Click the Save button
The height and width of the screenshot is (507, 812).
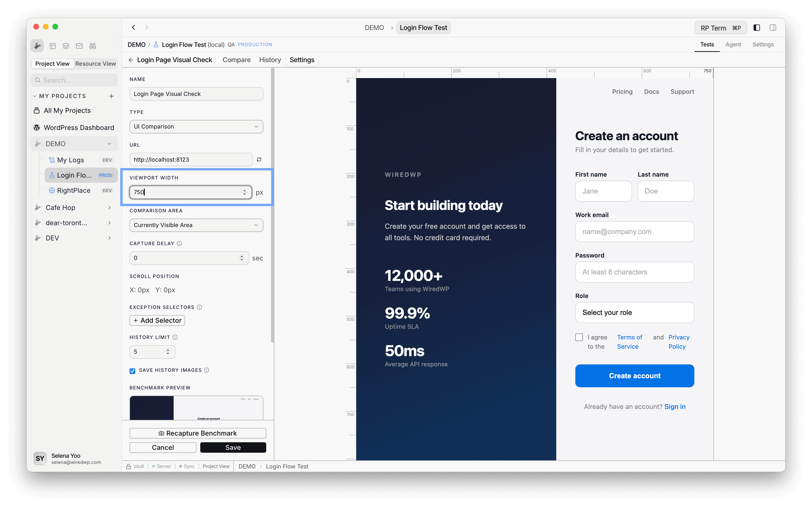(233, 448)
